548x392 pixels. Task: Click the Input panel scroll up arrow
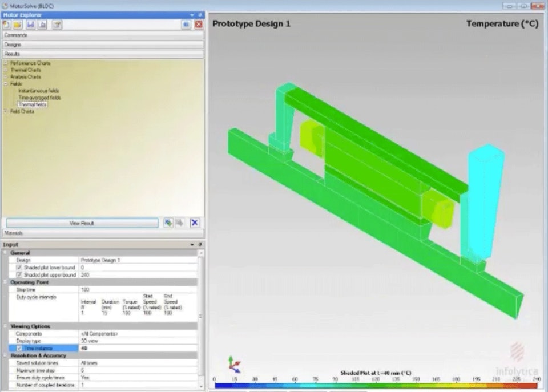pos(201,253)
